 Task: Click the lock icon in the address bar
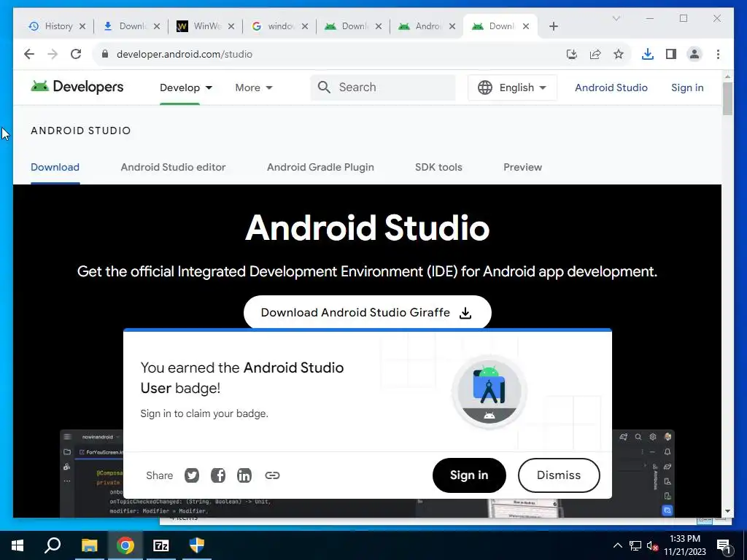105,54
